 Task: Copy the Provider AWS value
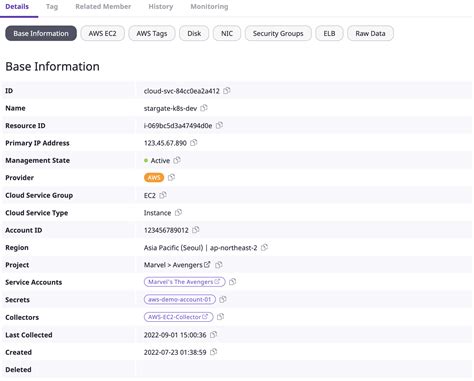[x=171, y=177]
